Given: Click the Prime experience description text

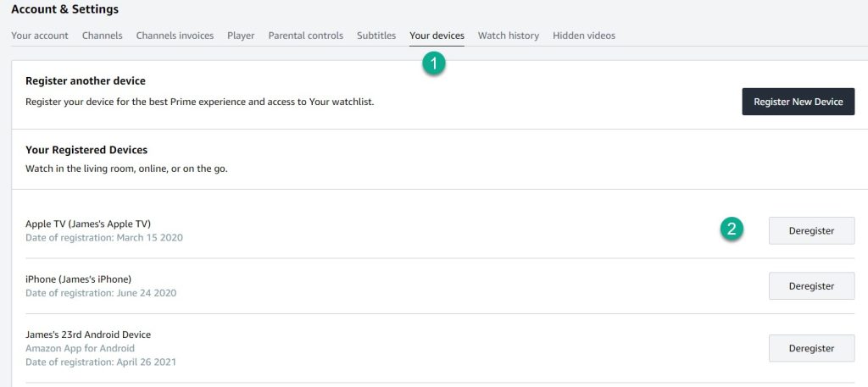Looking at the screenshot, I should pos(200,102).
